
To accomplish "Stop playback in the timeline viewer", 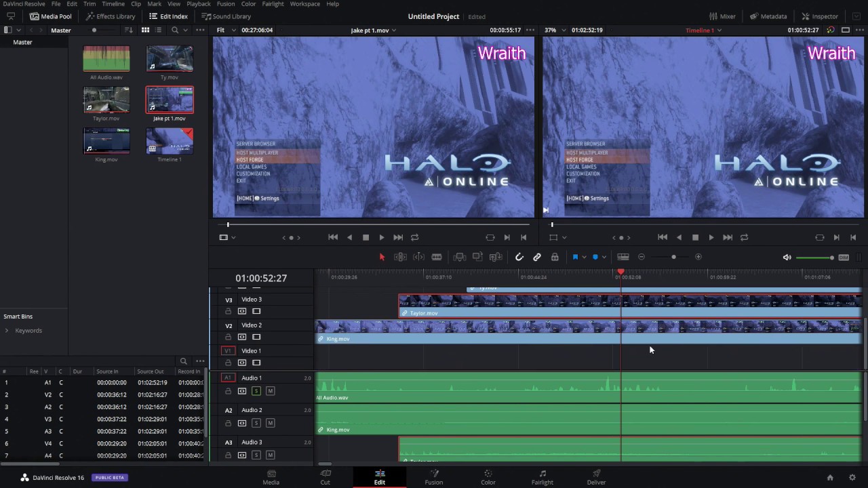I will point(695,237).
